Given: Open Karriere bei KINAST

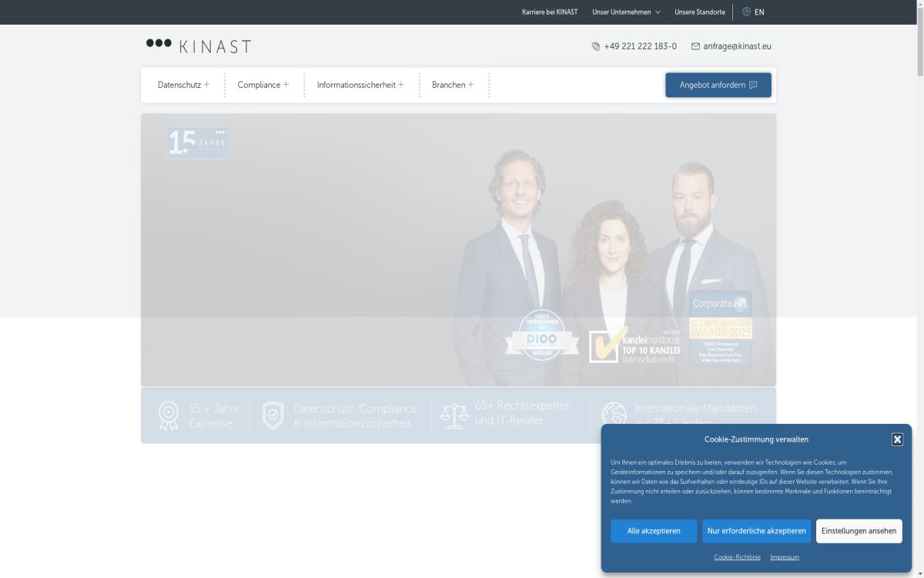Looking at the screenshot, I should click(x=550, y=12).
